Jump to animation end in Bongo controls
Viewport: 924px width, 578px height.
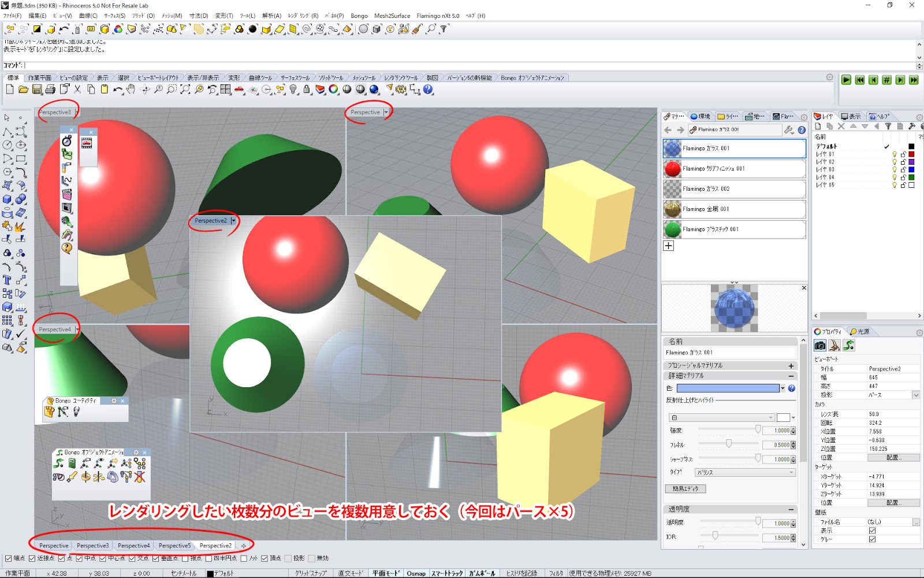(914, 80)
